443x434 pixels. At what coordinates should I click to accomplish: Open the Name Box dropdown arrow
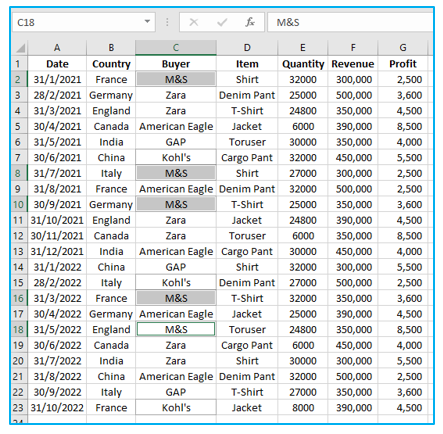[x=147, y=22]
